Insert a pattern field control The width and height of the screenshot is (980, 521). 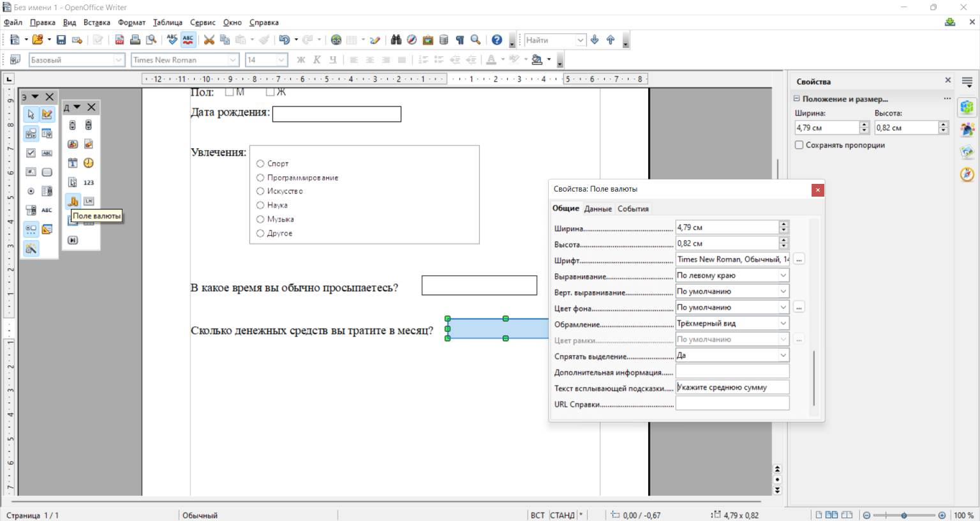[x=89, y=201]
